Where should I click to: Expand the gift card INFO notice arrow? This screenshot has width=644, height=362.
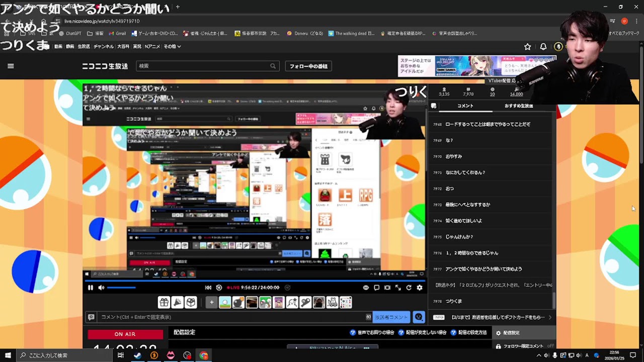click(550, 317)
